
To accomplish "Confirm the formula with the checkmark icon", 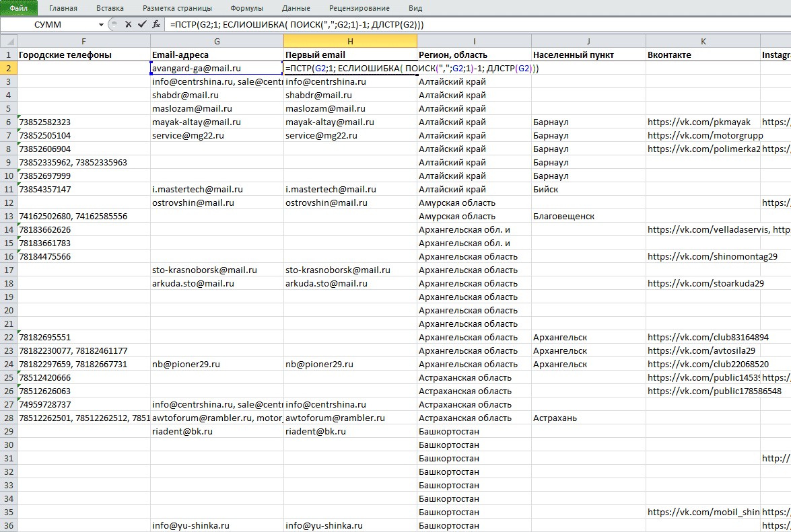I will [142, 24].
